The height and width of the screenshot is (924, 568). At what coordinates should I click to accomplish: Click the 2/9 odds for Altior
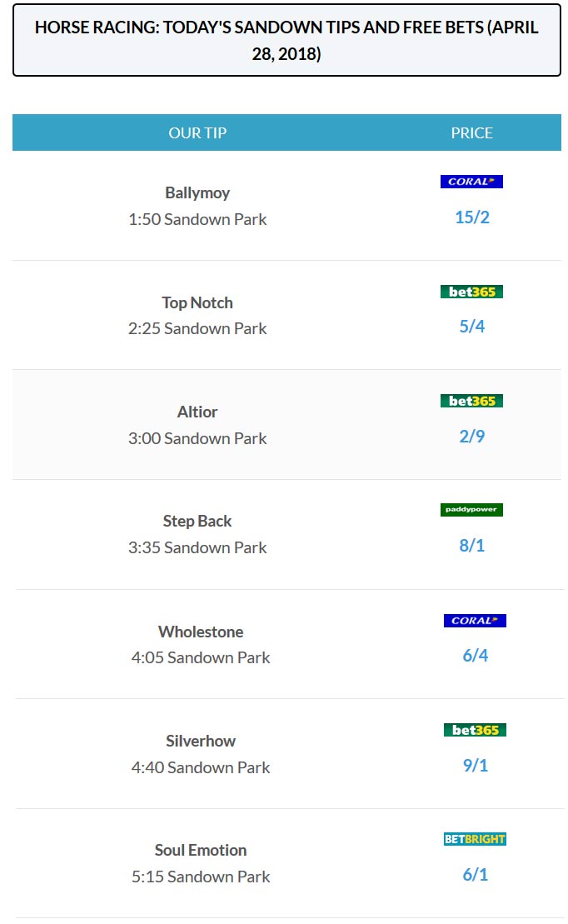click(472, 436)
